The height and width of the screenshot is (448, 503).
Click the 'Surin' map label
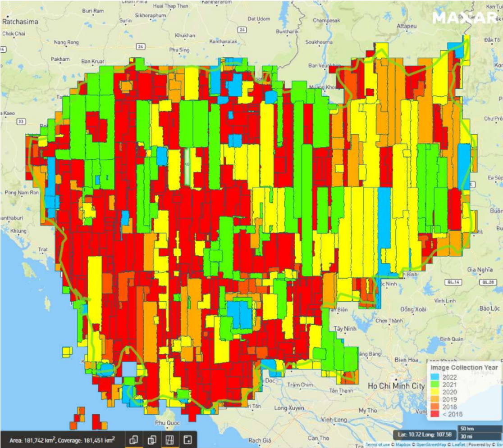(125, 20)
